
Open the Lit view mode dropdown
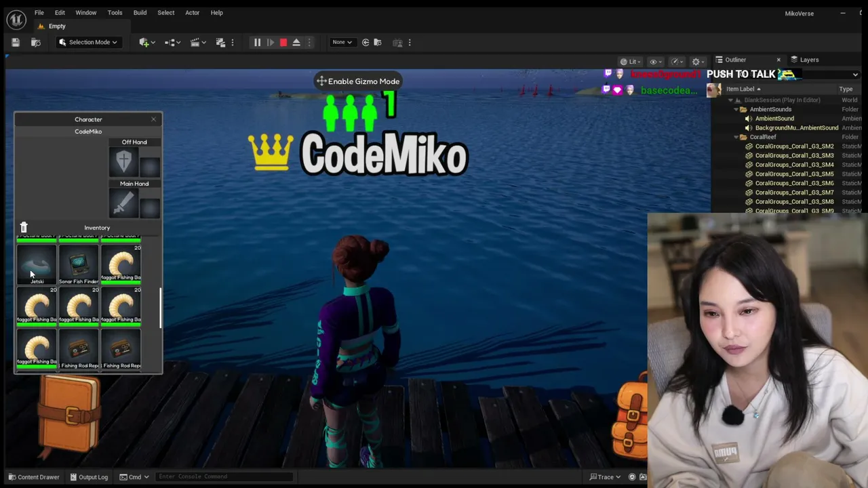(x=631, y=62)
